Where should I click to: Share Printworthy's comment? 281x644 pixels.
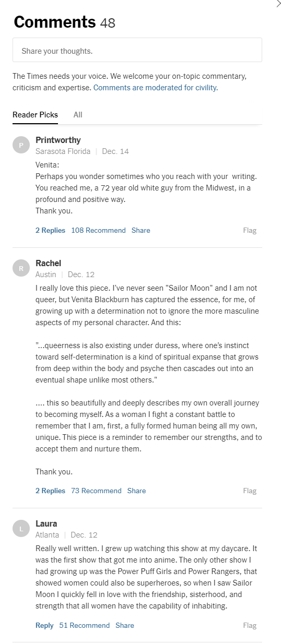click(140, 230)
